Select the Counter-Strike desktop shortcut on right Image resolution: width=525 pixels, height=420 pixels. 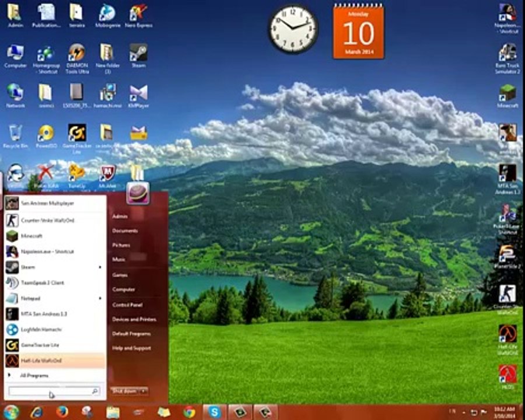[x=508, y=300]
